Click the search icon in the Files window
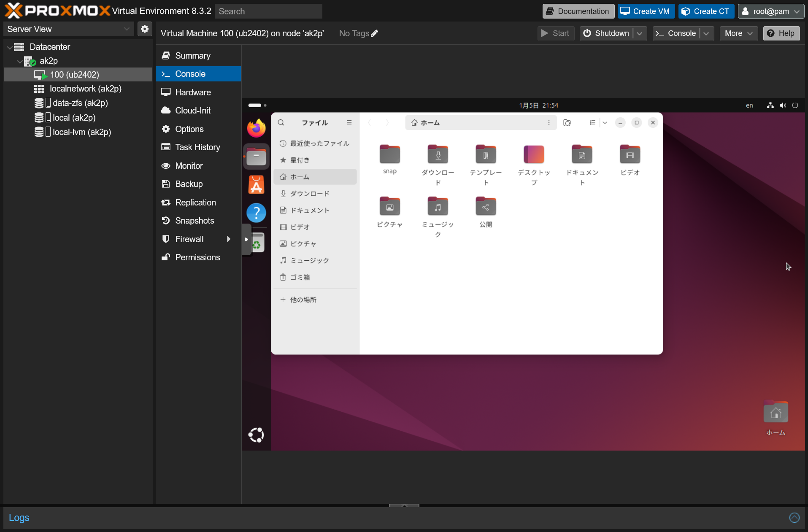Image resolution: width=808 pixels, height=532 pixels. pyautogui.click(x=281, y=122)
